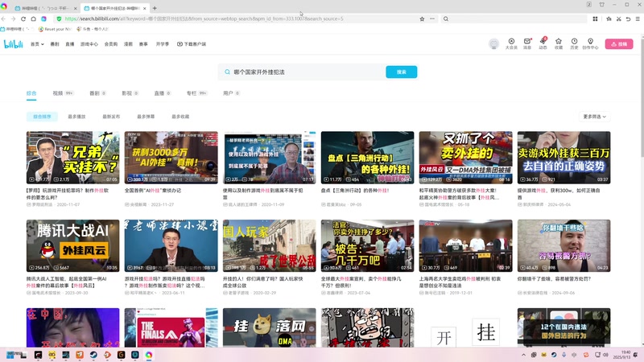
Task: Open the 历史 history icon
Action: click(574, 43)
